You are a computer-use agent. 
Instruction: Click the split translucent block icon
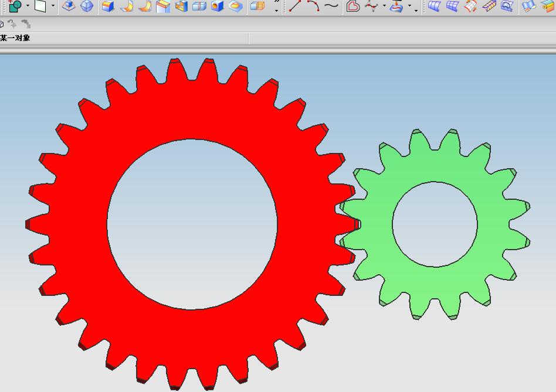click(199, 6)
